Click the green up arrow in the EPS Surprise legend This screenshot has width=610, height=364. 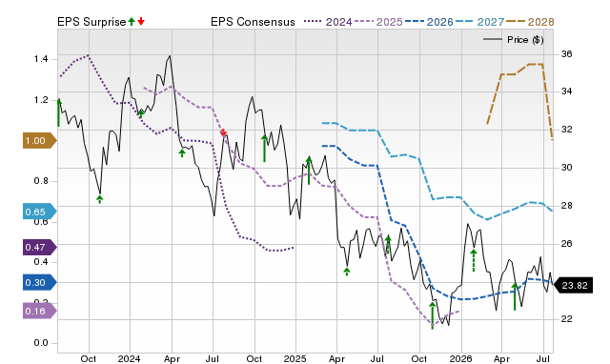pos(132,21)
